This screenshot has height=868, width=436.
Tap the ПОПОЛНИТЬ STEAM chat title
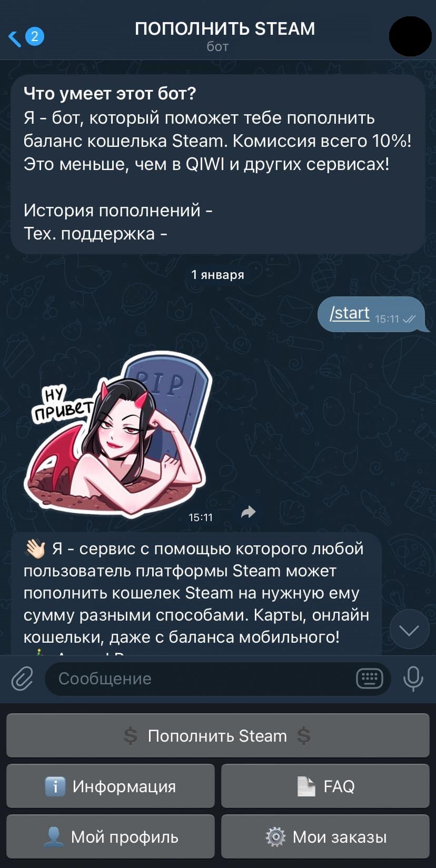pyautogui.click(x=225, y=28)
